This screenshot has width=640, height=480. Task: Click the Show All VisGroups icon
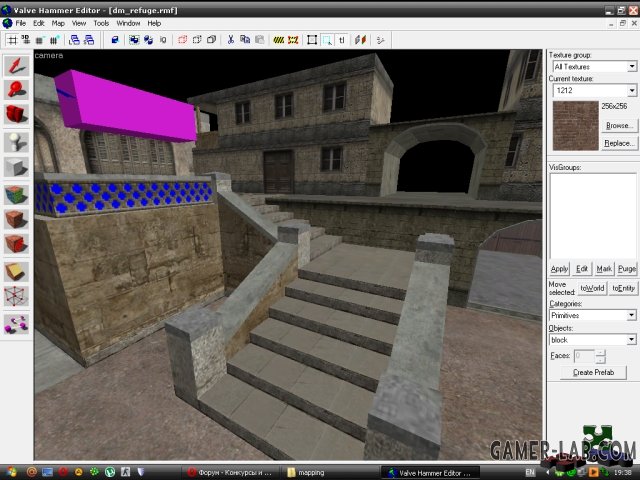point(211,40)
